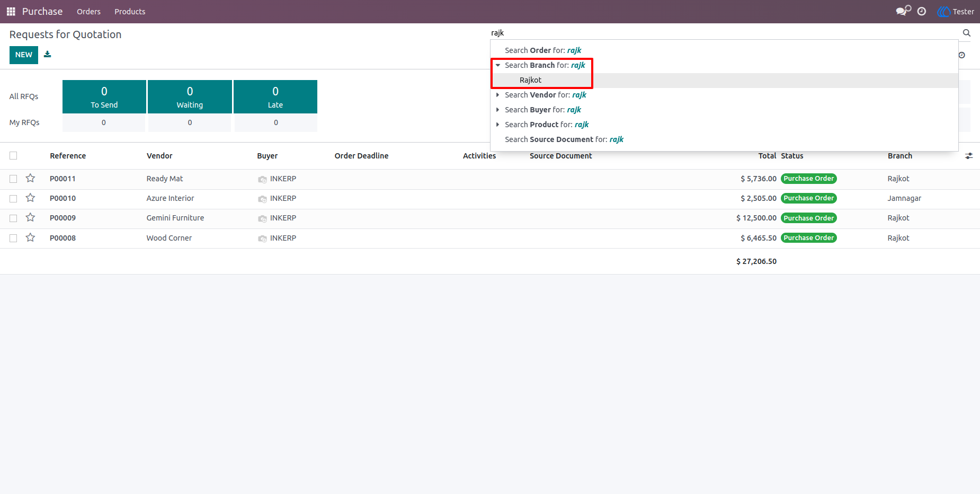980x494 pixels.
Task: Filter by All RFQs Late card
Action: 275,96
